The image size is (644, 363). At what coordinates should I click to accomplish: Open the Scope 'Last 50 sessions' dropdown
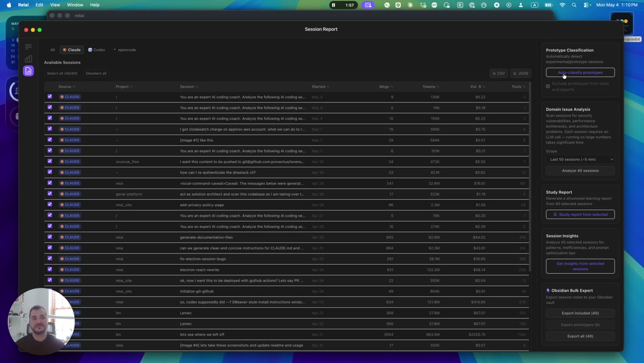(580, 159)
